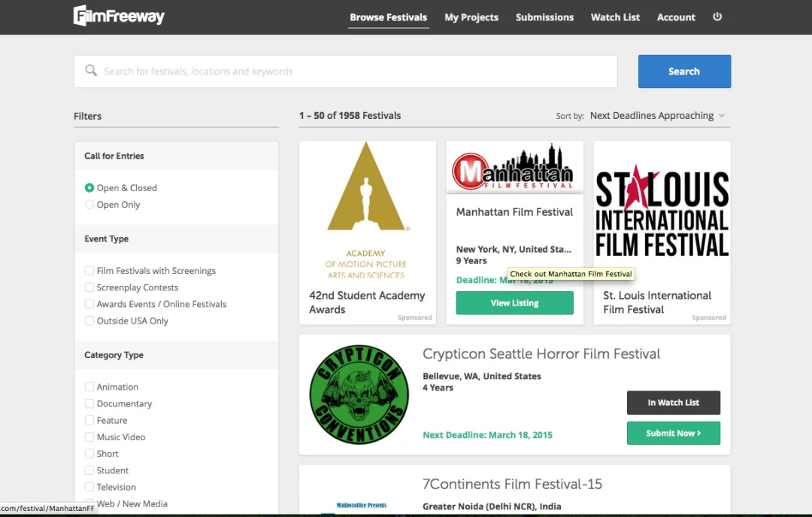
Task: Open Crypticon Seattle Horror Film Festival title
Action: (541, 354)
